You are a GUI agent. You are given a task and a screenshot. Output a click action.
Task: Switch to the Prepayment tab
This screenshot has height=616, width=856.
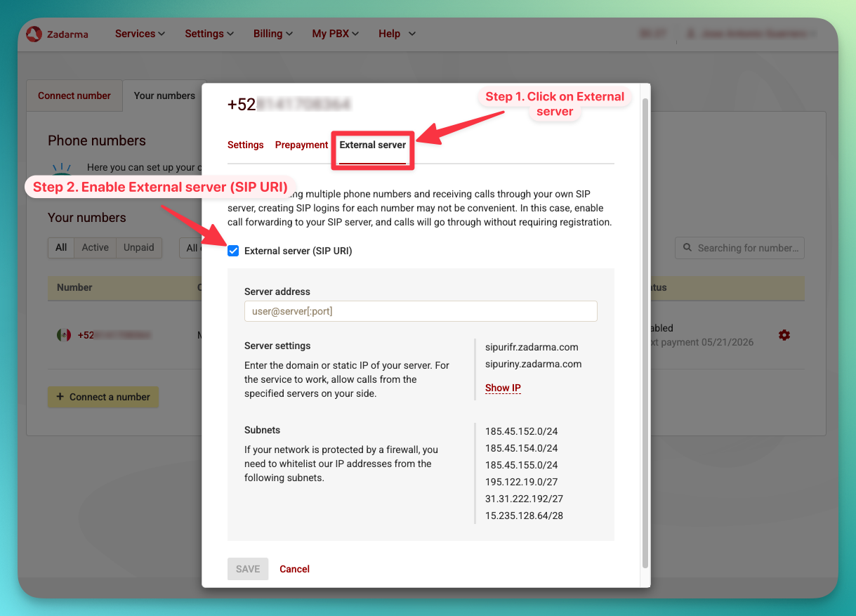point(301,145)
